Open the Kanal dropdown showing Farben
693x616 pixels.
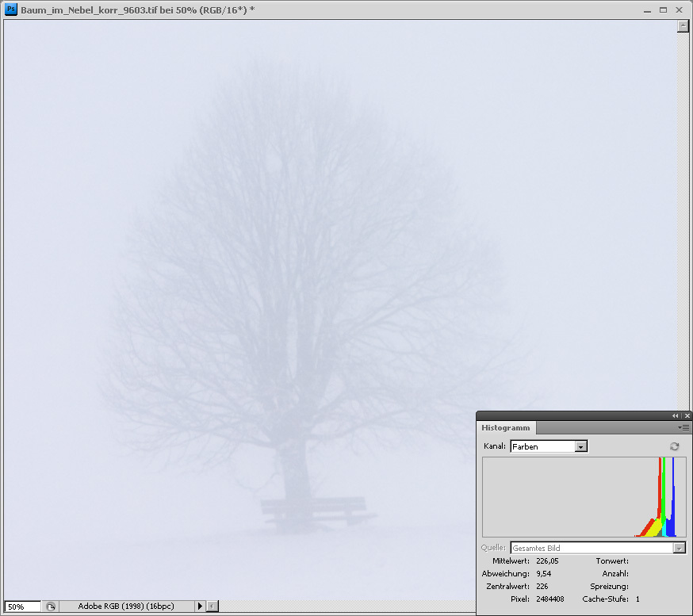point(549,447)
